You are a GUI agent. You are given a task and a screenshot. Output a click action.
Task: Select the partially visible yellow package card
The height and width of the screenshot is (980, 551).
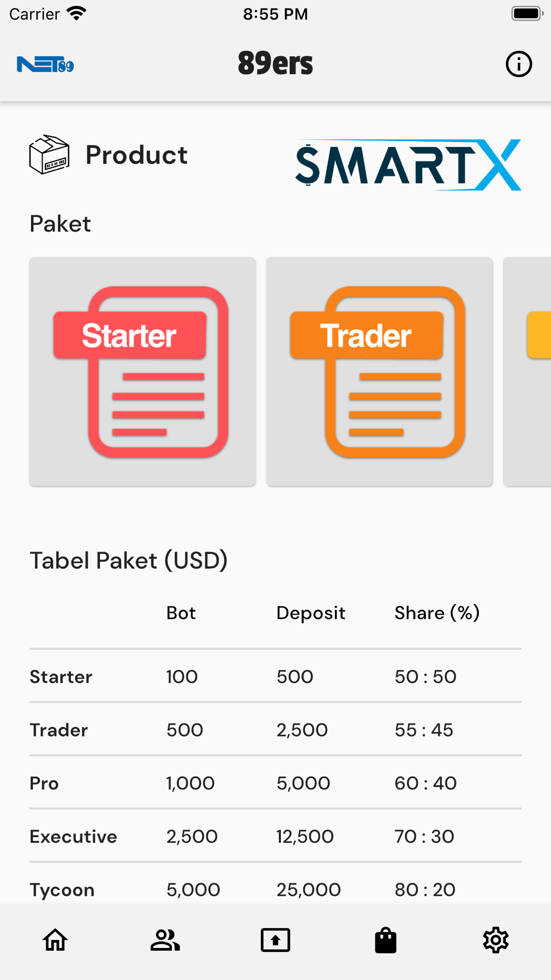click(x=527, y=371)
